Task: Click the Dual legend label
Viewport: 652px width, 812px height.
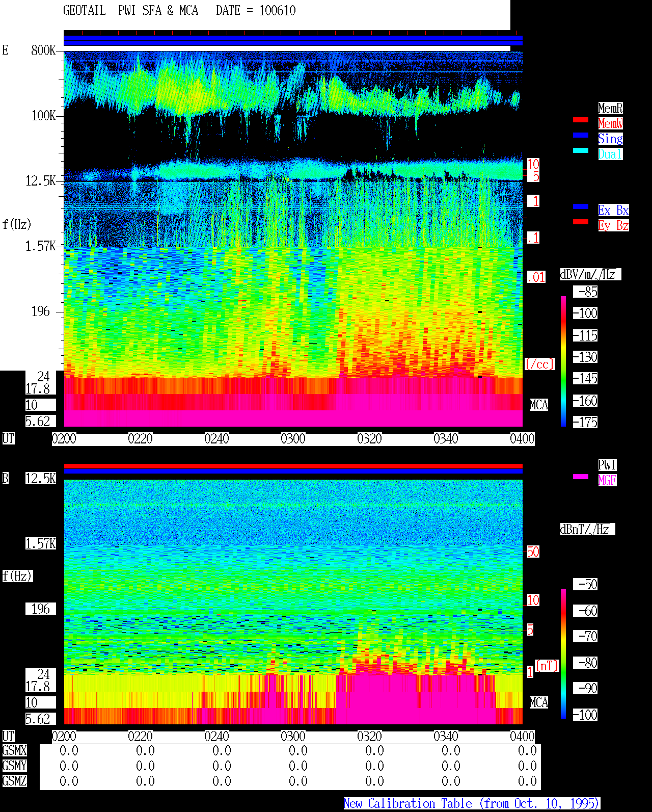Action: click(x=610, y=154)
